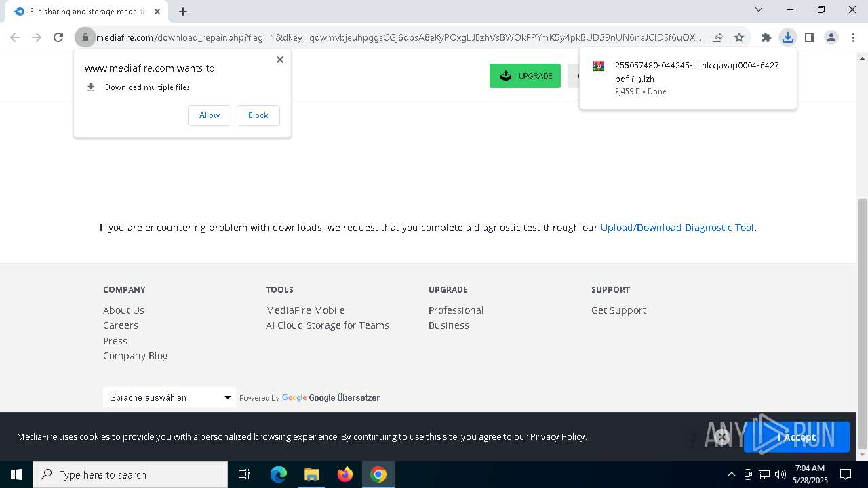868x488 pixels.
Task: Allow multiple file downloads
Action: (210, 115)
